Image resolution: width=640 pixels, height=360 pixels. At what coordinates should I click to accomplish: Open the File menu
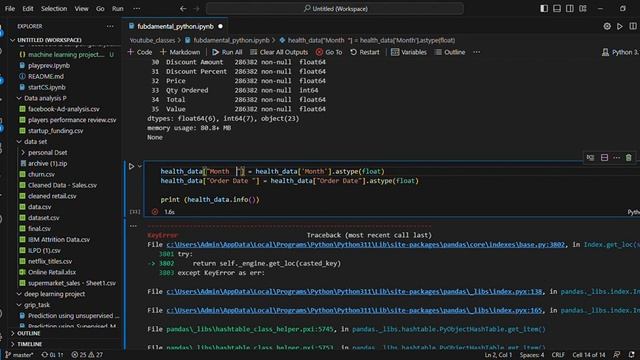click(x=10, y=9)
